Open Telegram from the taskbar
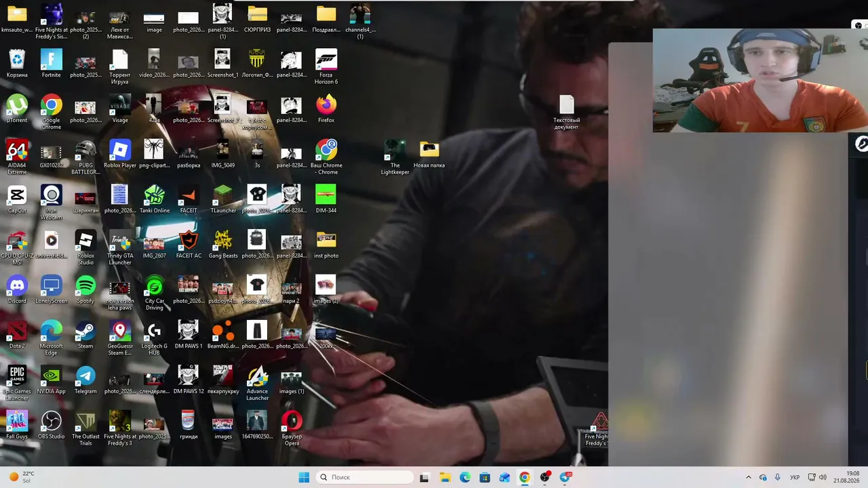868x488 pixels. pos(565,477)
